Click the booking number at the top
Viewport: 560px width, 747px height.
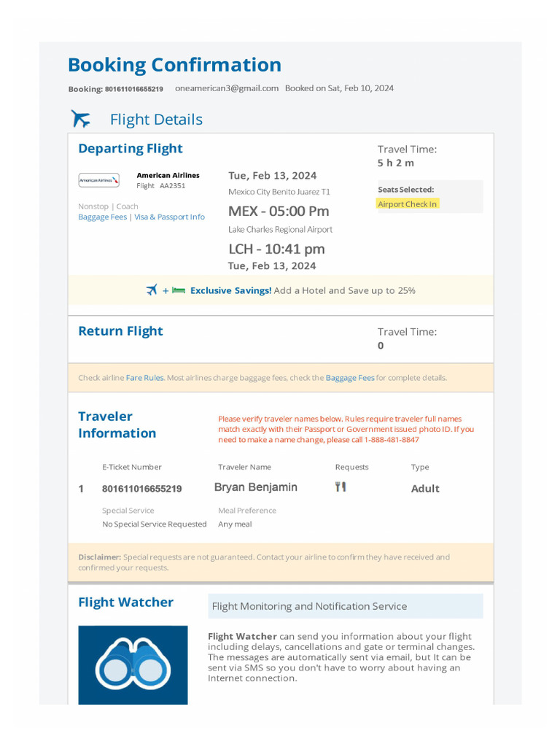click(x=134, y=89)
